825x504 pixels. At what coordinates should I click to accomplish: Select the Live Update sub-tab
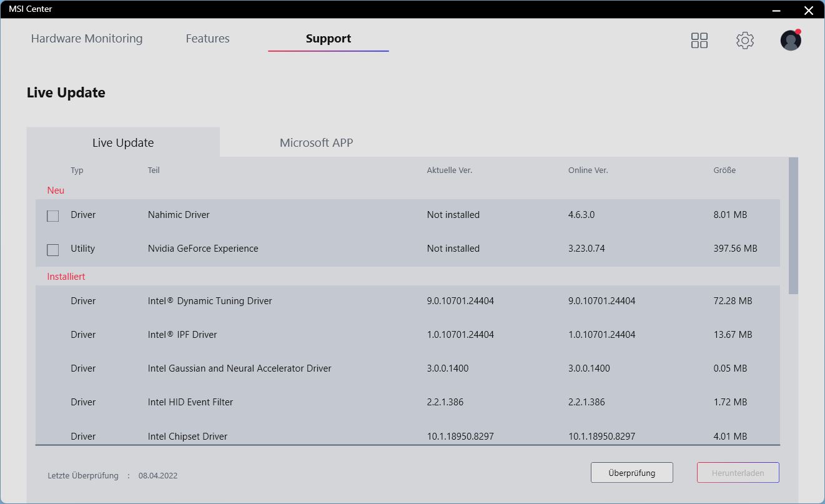click(123, 142)
